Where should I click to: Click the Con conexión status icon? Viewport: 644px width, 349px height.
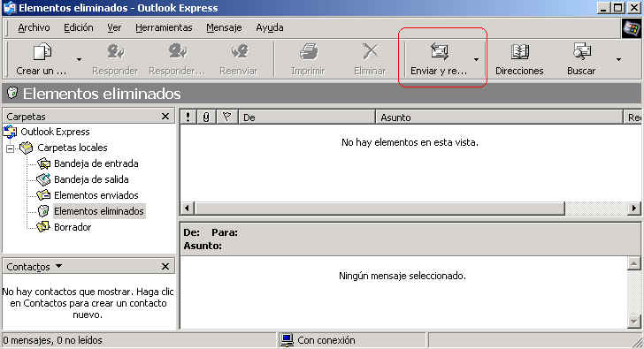click(x=287, y=340)
